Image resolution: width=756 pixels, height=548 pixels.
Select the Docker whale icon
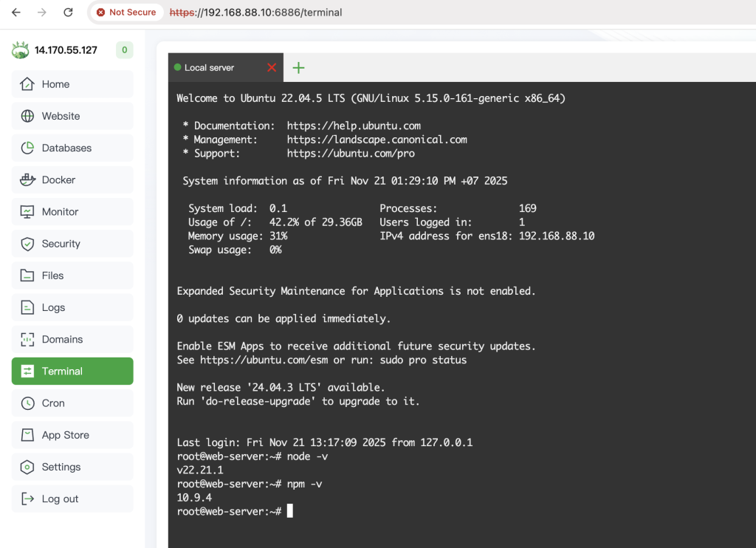click(27, 179)
